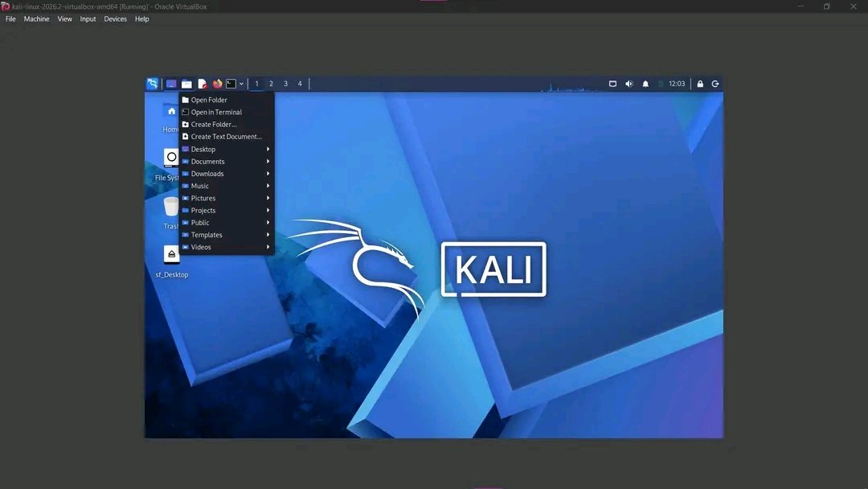This screenshot has width=868, height=489.
Task: Open the Videos folder menu entry
Action: [x=227, y=247]
